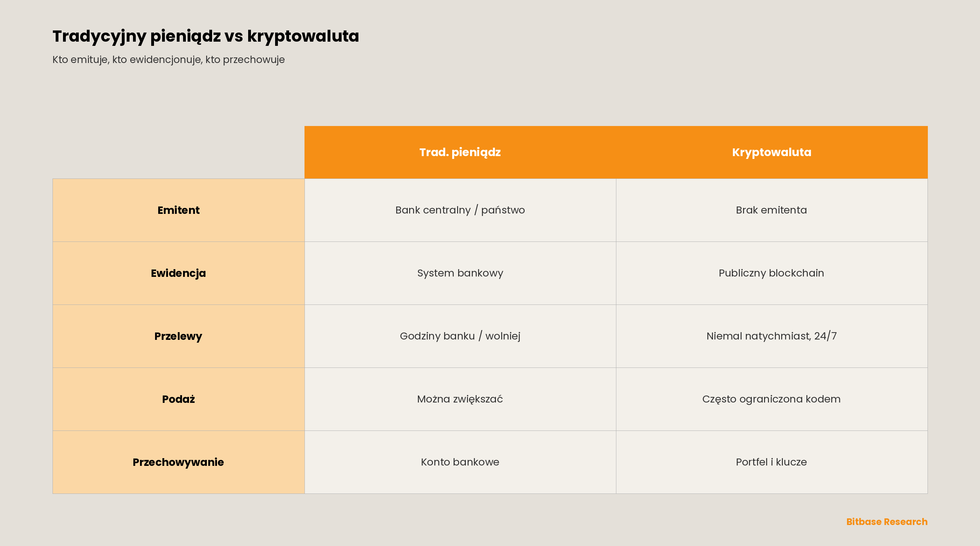Click the 'Trad. pieniądz' column header
This screenshot has height=546, width=980.
click(x=460, y=152)
